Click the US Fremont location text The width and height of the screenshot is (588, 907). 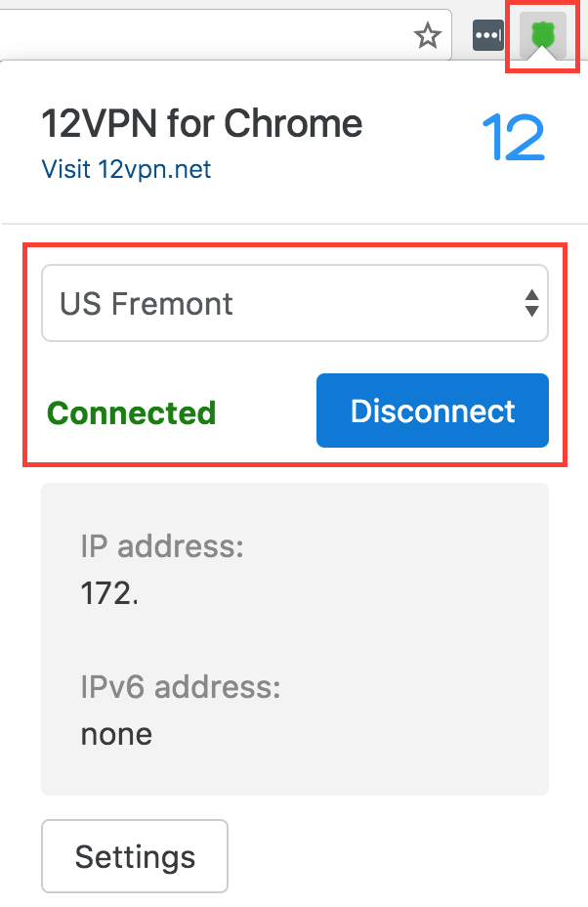pos(147,303)
